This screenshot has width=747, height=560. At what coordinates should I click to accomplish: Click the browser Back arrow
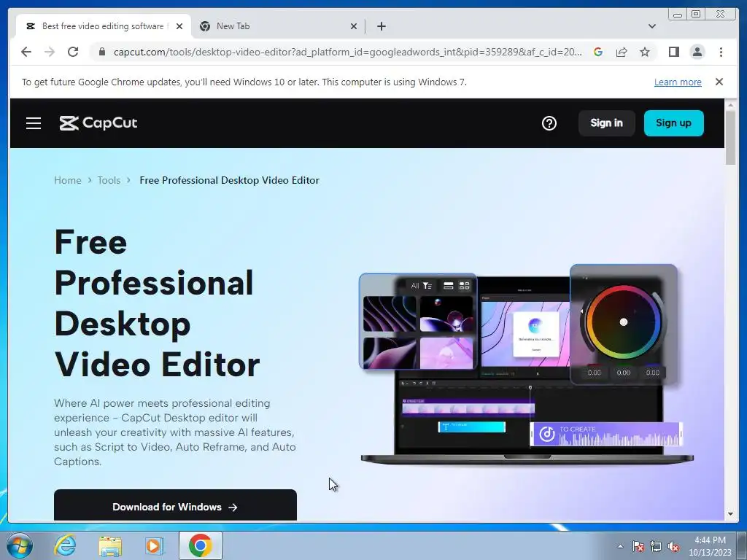click(x=26, y=52)
